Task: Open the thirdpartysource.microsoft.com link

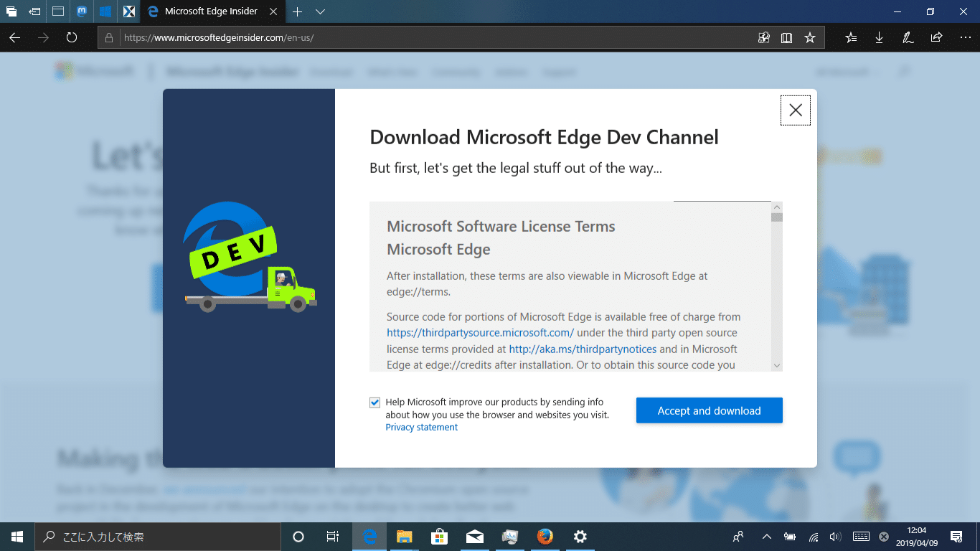Action: tap(480, 333)
